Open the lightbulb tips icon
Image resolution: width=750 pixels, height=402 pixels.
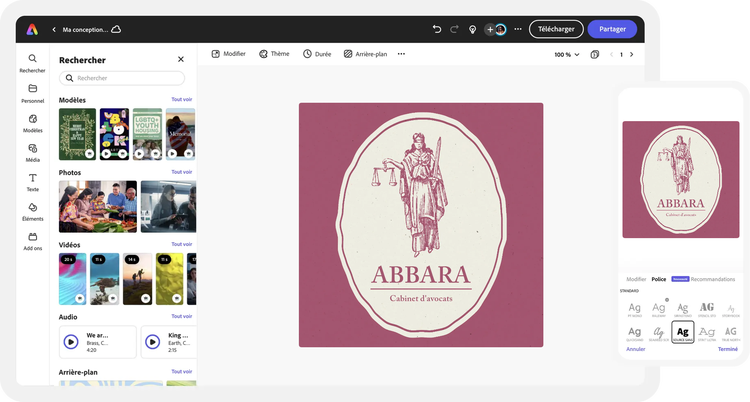point(472,30)
